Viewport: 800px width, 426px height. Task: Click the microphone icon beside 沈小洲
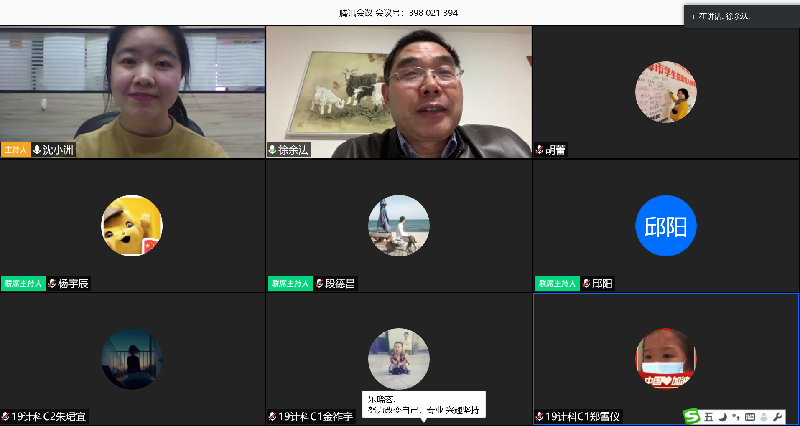pyautogui.click(x=37, y=150)
